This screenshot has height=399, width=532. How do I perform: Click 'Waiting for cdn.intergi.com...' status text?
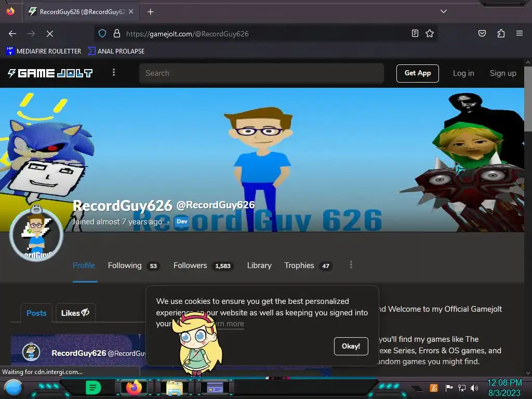click(43, 372)
